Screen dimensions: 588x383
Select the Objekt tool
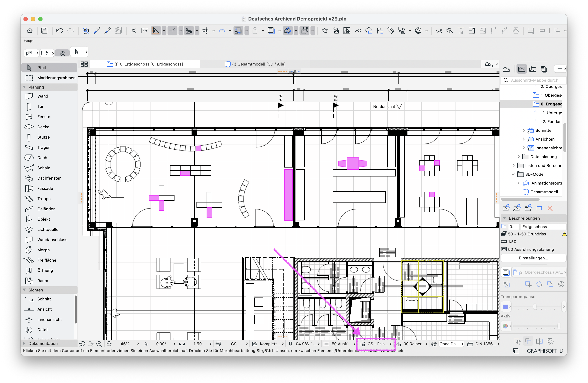[49, 219]
